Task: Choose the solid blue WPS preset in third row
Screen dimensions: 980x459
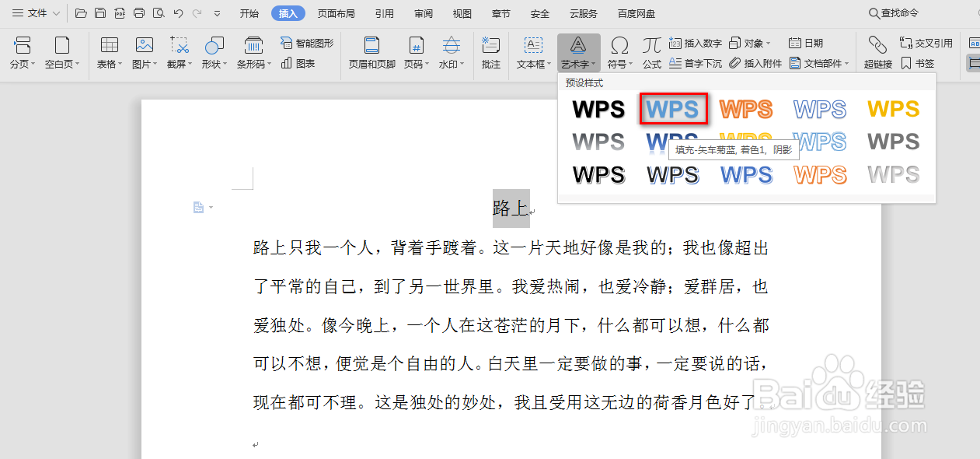Action: click(x=746, y=175)
